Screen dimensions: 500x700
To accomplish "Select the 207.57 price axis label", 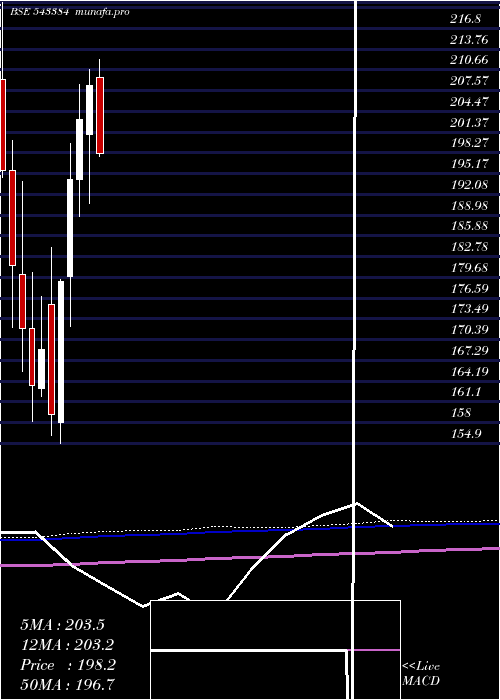I will pos(469,81).
